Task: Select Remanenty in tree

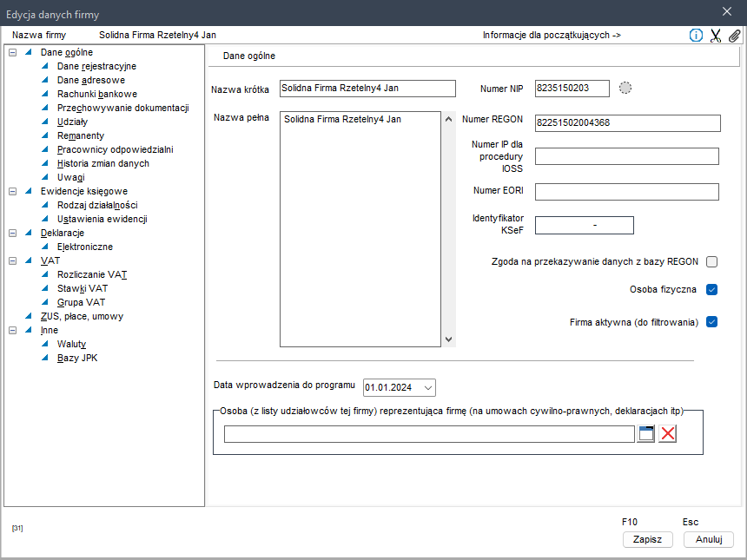Action: pyautogui.click(x=81, y=135)
